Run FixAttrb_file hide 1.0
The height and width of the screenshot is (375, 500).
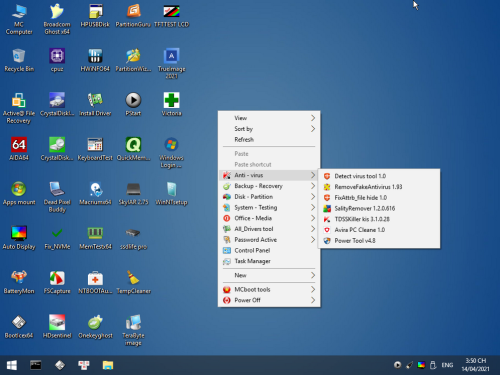379,198
